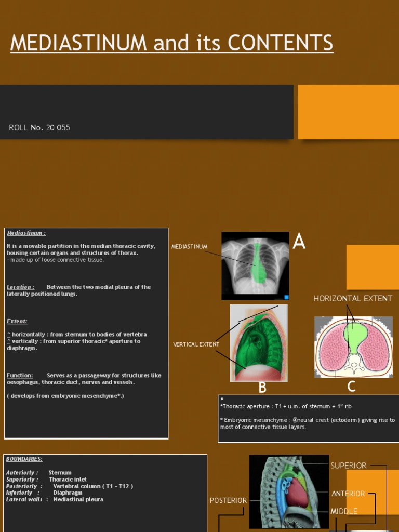
Task: Select the 'movable partition in the median thoracic cavity' sentence
Action: 81,249
